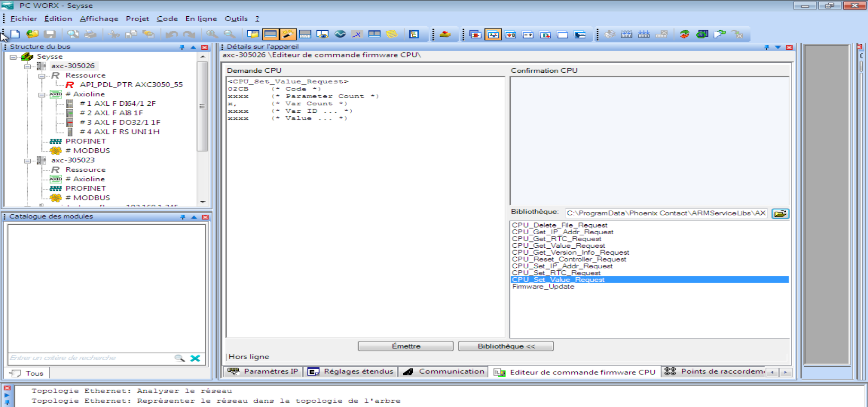Pin the Catalogue des modules panel
The width and height of the screenshot is (868, 407).
(x=183, y=217)
